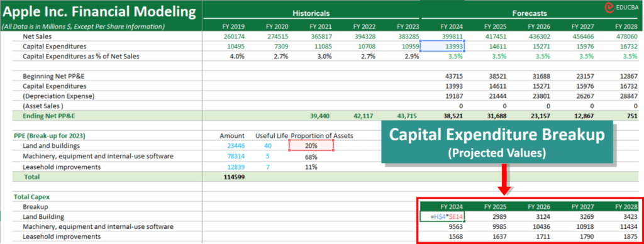Click the 'Beginning Net PP&E' row label
Screen dimensions: 644x244
[54, 76]
